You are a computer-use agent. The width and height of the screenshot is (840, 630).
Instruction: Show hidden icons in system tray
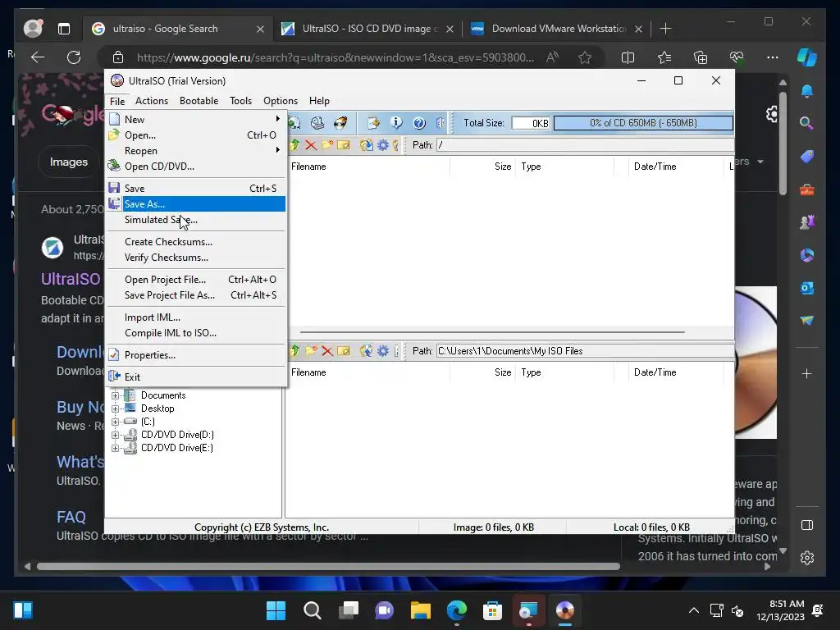pos(694,610)
